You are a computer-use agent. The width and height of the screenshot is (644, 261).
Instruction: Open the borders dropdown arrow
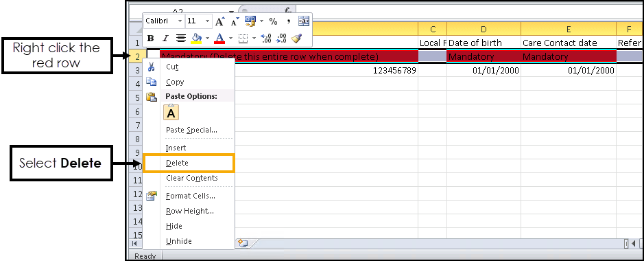254,38
